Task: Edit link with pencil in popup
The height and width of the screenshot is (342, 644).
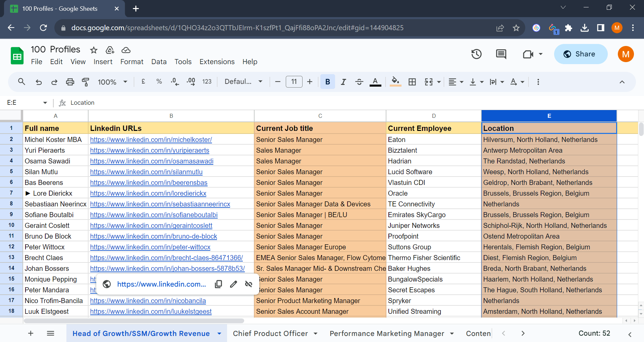Action: (233, 284)
